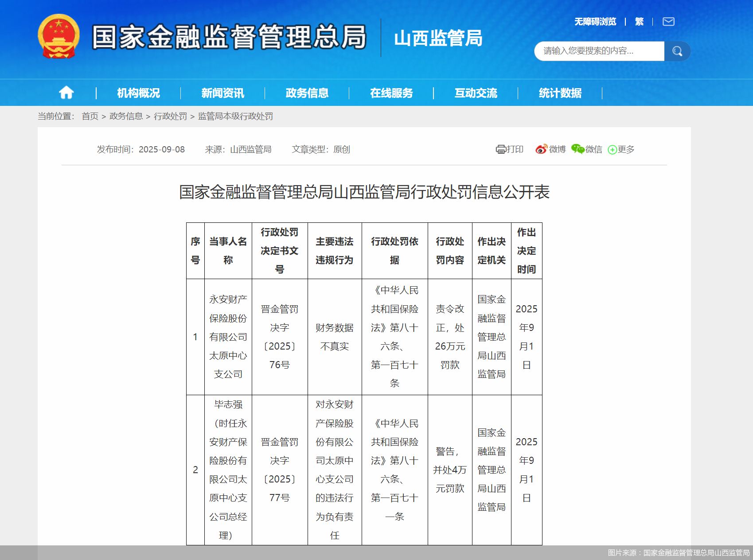Click the 国家金融监督管理总局 site title
The width and height of the screenshot is (753, 560).
tap(229, 37)
